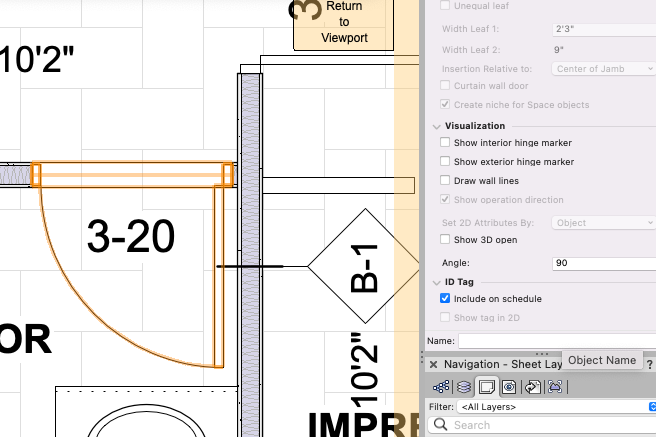
Task: Open Navigation palette help question mark
Action: click(x=650, y=365)
